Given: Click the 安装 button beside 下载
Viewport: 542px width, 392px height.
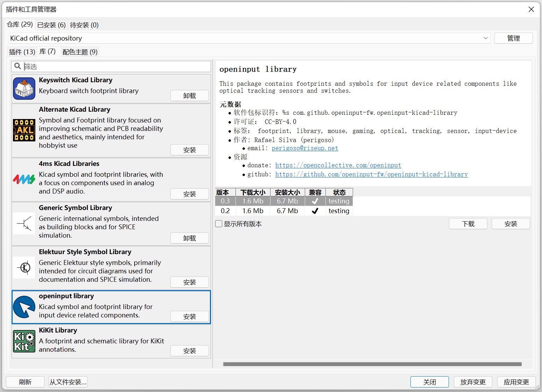Looking at the screenshot, I should [511, 224].
